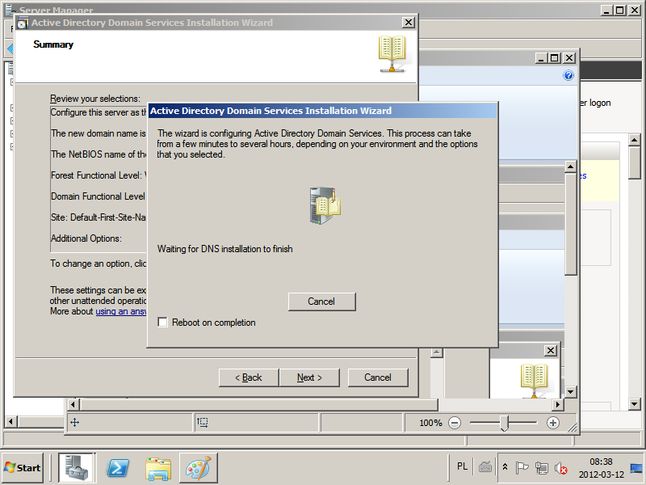This screenshot has height=485, width=646.
Task: Click the 100% zoom level text
Action: coord(431,423)
